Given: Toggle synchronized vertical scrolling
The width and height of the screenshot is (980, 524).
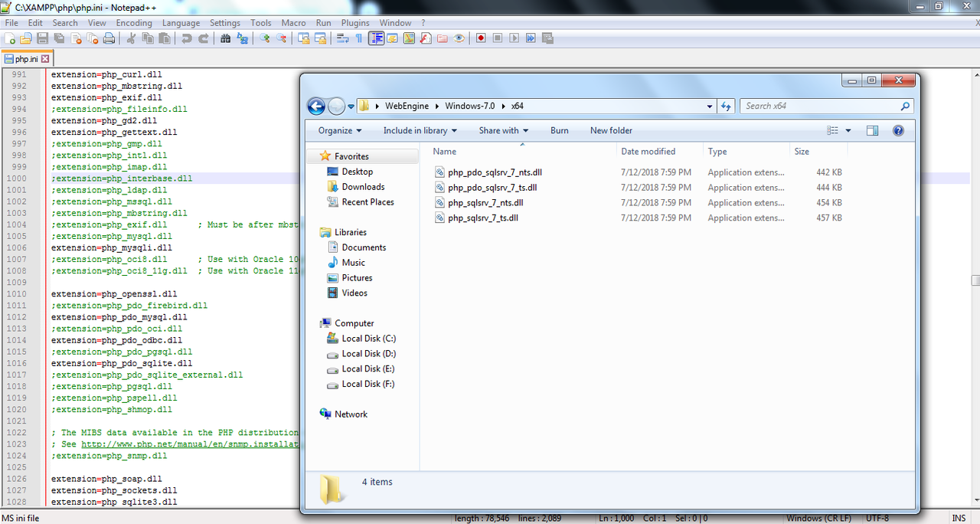Looking at the screenshot, I should (303, 38).
